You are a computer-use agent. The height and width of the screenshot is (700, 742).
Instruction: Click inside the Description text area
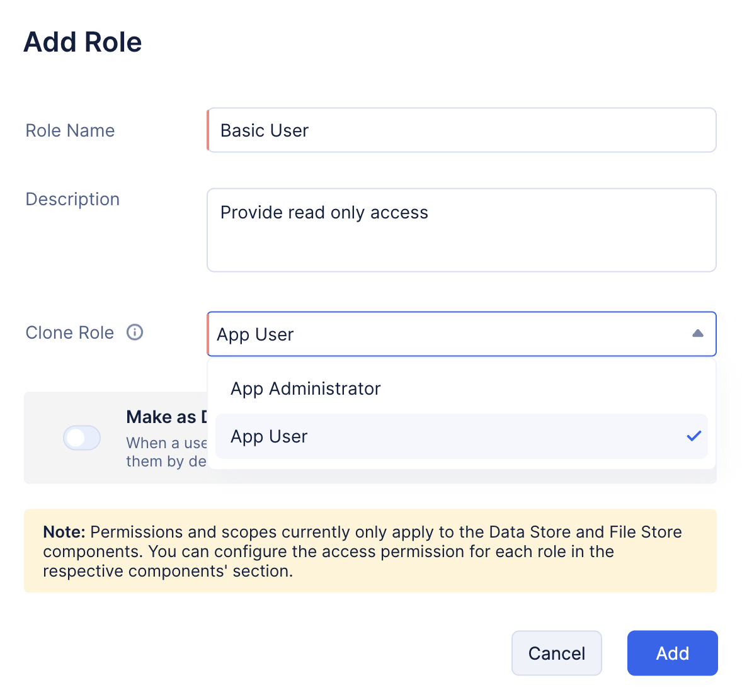point(461,230)
